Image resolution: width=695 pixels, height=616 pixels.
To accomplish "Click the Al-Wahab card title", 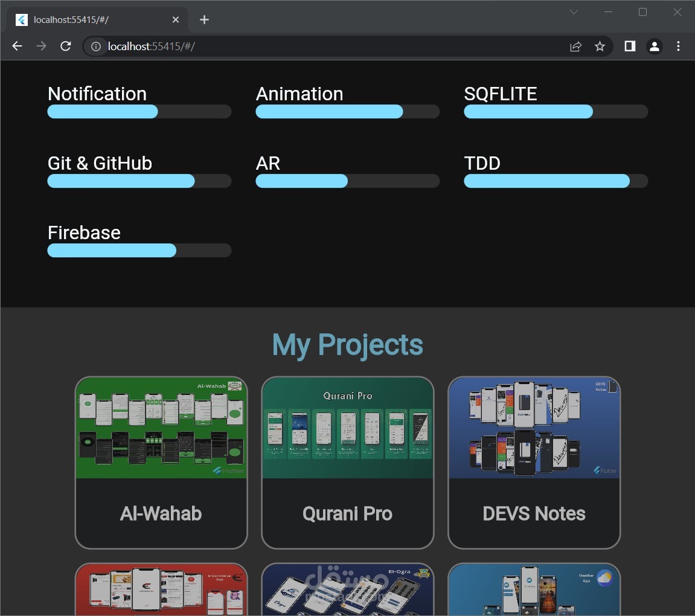I will pos(161,513).
